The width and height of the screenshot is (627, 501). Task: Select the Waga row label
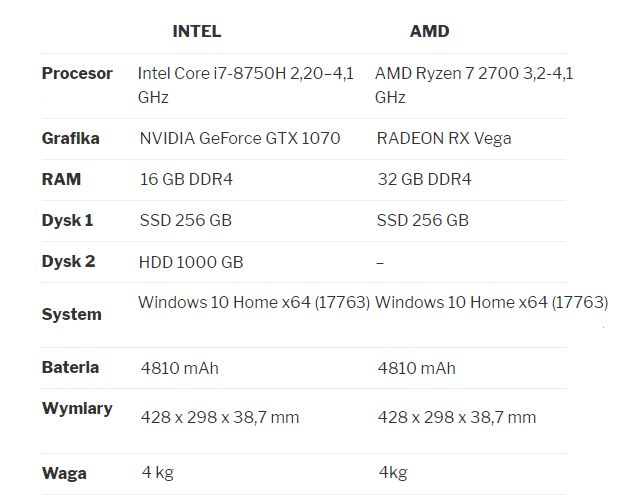[64, 473]
